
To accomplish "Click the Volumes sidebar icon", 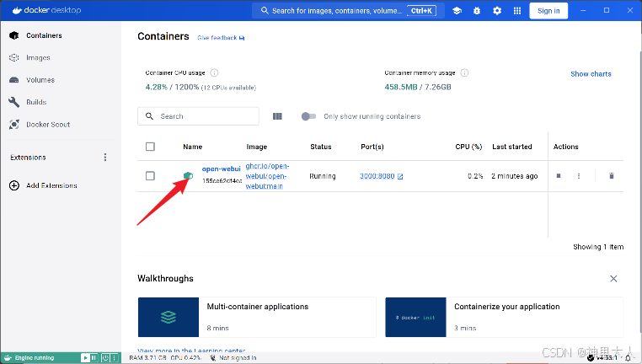I will coord(14,80).
